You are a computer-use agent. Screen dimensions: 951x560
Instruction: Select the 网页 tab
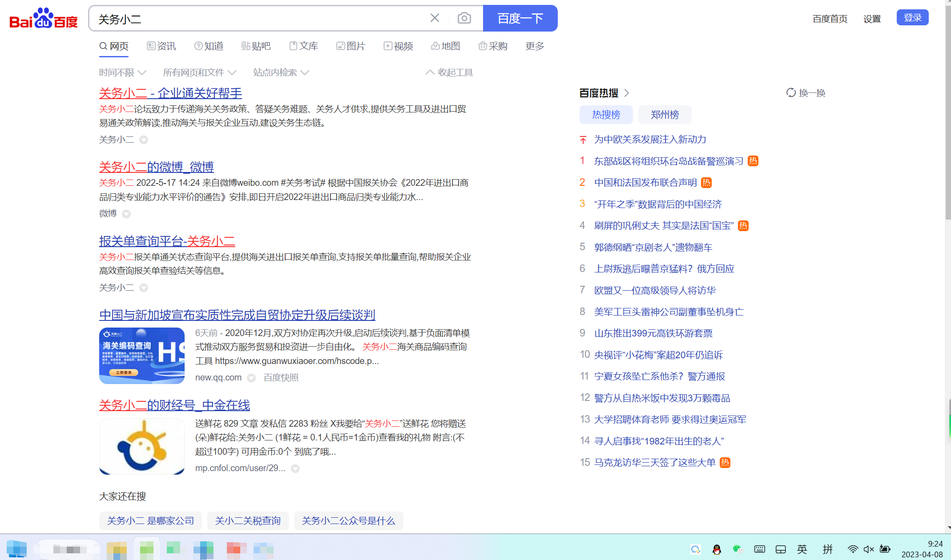114,46
